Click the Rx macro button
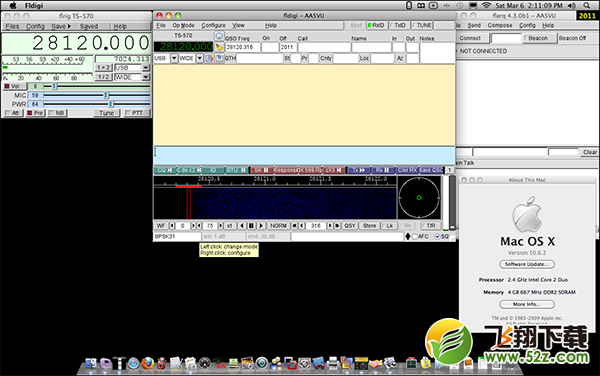600x376 pixels. pos(382,170)
